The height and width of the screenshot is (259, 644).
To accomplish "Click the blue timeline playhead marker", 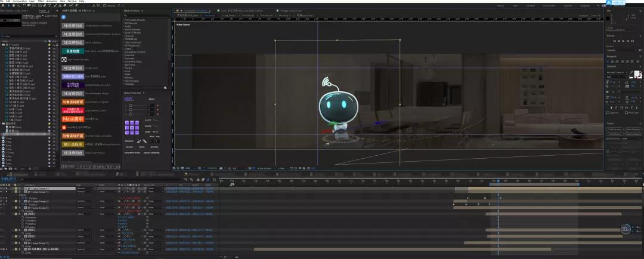I will coord(498,181).
